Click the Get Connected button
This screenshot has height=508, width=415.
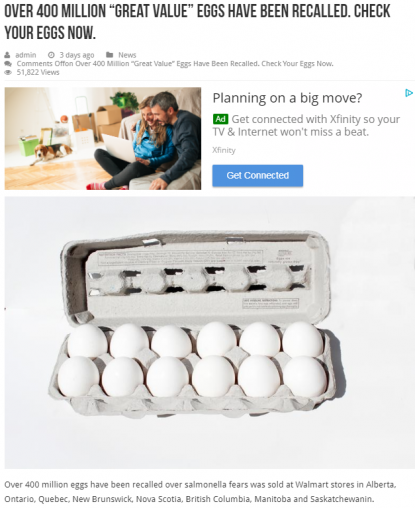point(258,175)
